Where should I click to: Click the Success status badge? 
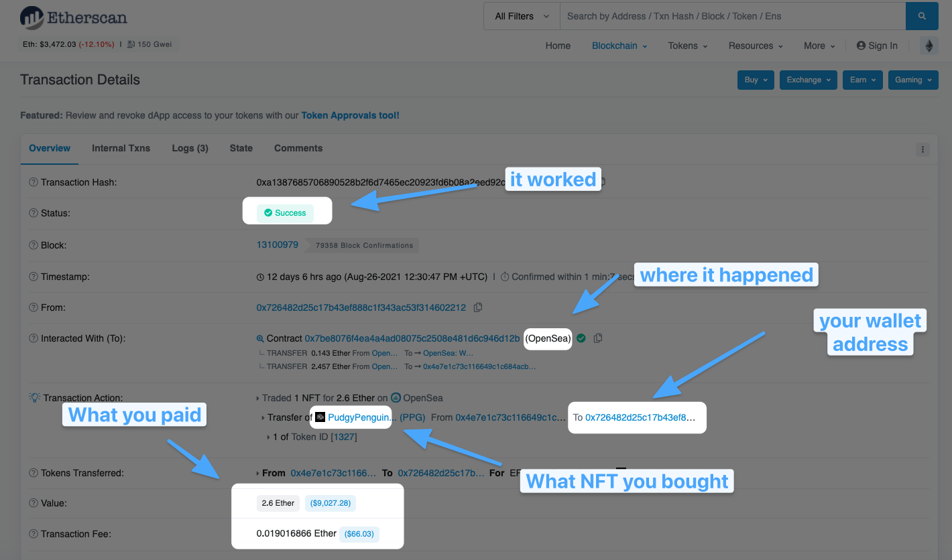pos(285,213)
